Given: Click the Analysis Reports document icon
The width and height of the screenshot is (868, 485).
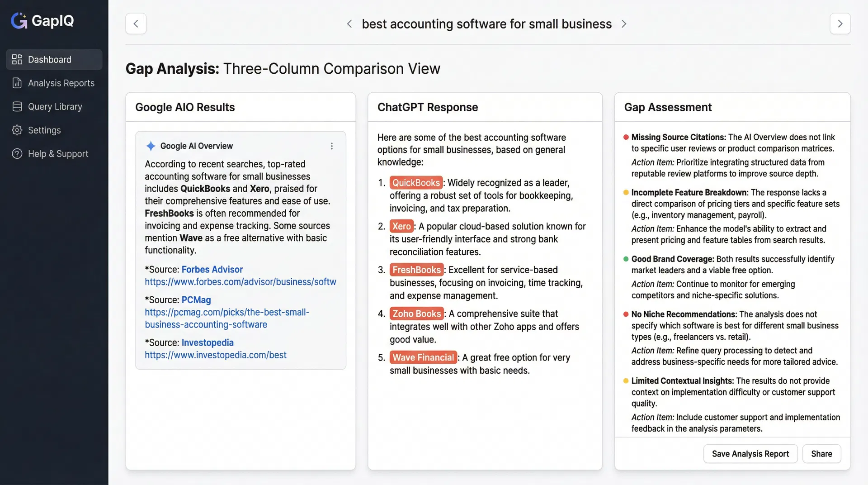Looking at the screenshot, I should [x=17, y=83].
